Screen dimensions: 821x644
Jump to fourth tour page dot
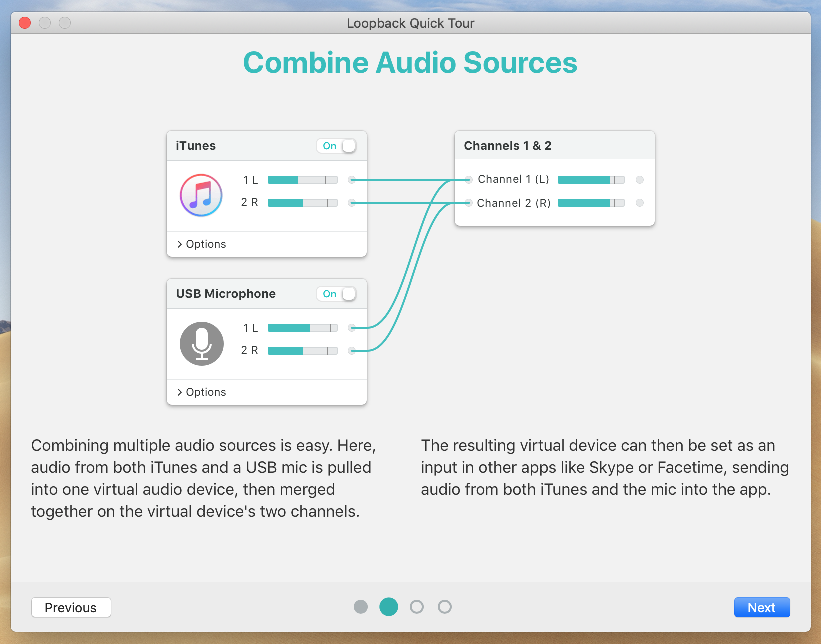445,607
